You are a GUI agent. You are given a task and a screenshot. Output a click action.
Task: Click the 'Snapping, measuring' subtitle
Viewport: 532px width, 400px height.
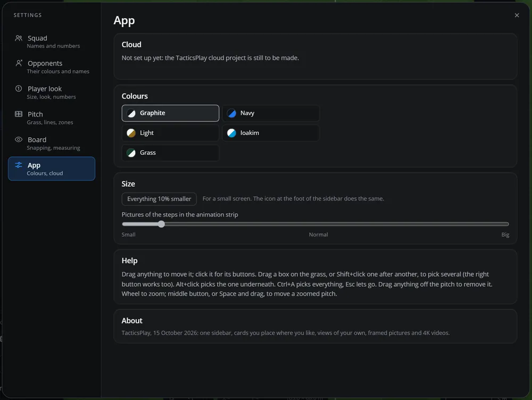coord(54,148)
